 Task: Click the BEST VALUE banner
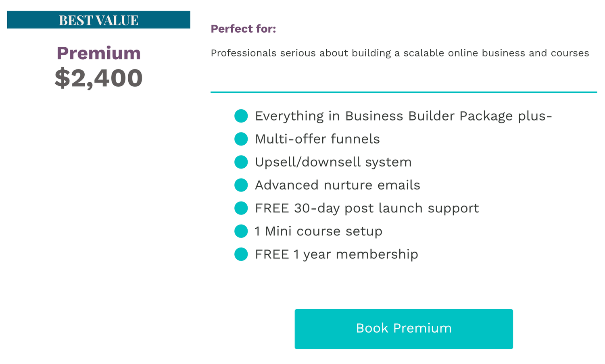[x=98, y=20]
